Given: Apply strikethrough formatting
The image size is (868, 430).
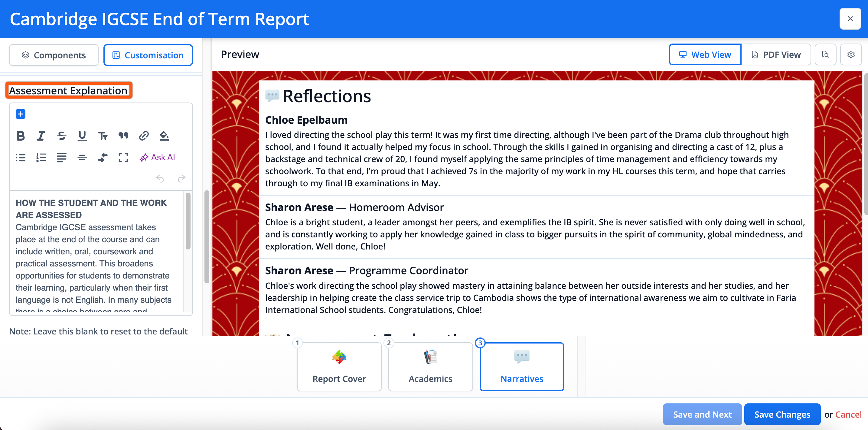Looking at the screenshot, I should click(x=61, y=136).
